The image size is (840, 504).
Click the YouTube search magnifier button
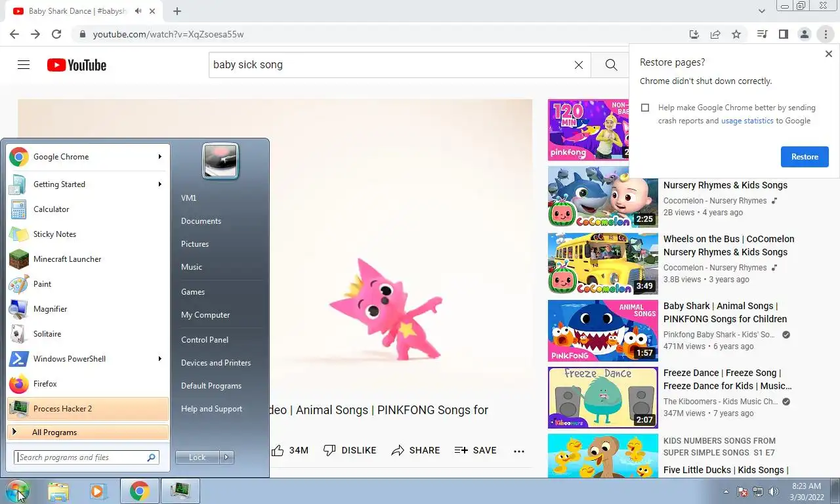pyautogui.click(x=611, y=65)
